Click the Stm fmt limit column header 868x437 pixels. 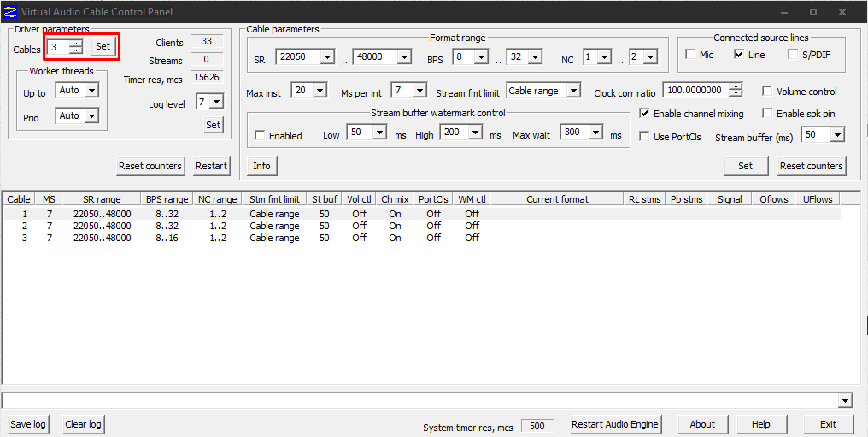pyautogui.click(x=274, y=199)
